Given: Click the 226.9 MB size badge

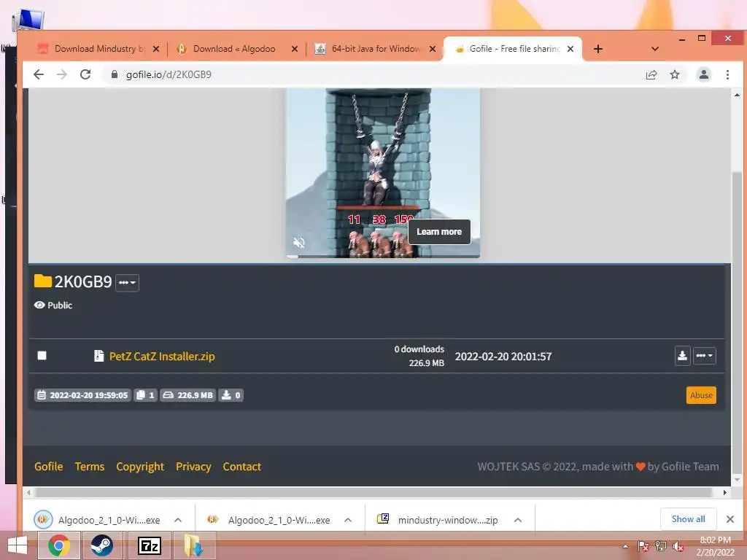Looking at the screenshot, I should pyautogui.click(x=188, y=395).
